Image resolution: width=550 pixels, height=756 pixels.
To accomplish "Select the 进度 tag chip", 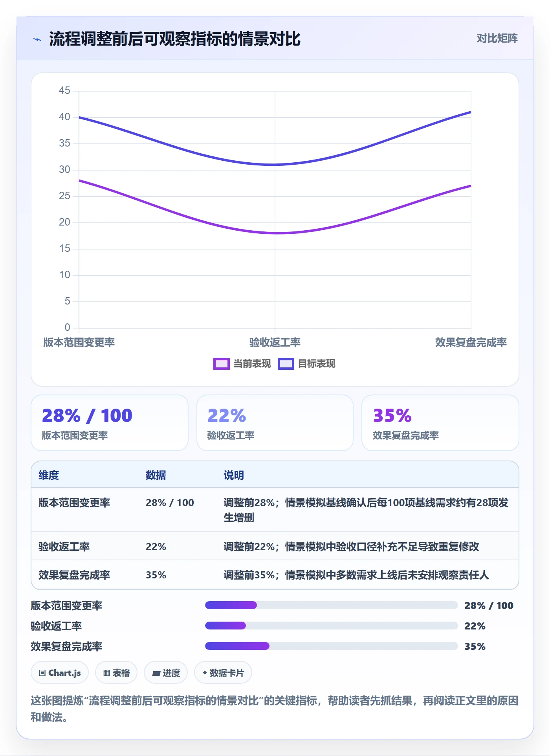I will pyautogui.click(x=166, y=673).
